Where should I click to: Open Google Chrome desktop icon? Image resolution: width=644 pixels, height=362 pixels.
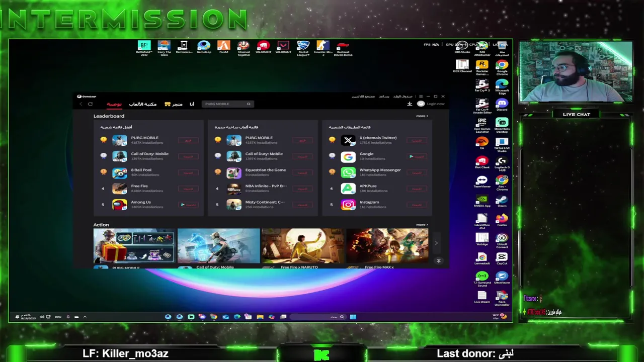tap(502, 67)
